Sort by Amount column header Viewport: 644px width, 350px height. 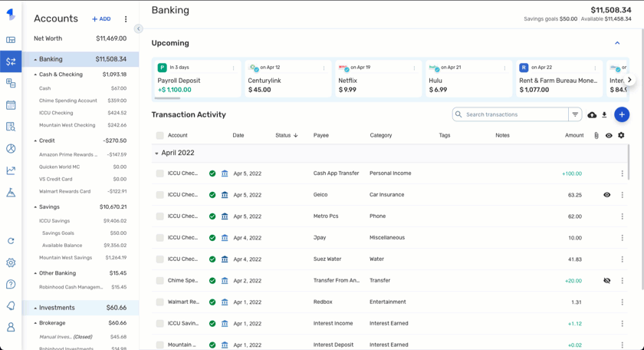point(574,135)
